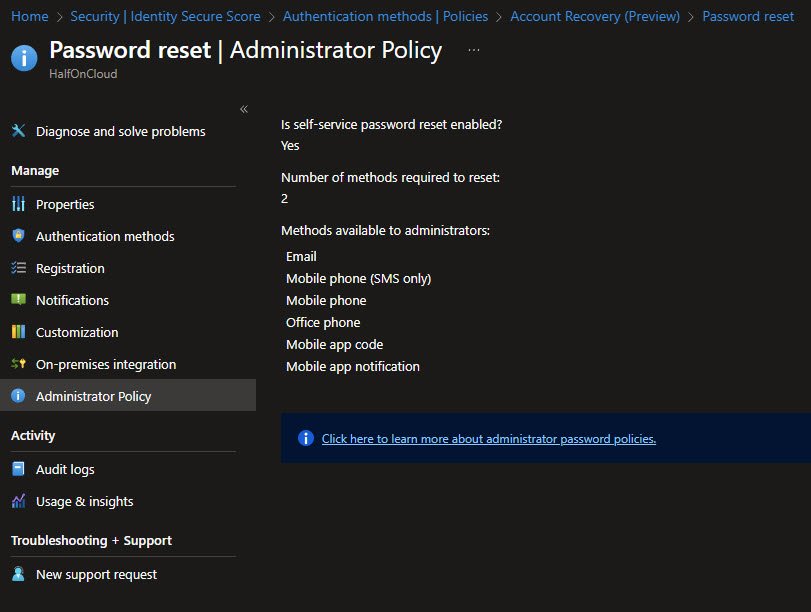The image size is (811, 612).
Task: Click the Authentication methods shield icon
Action: (x=18, y=236)
